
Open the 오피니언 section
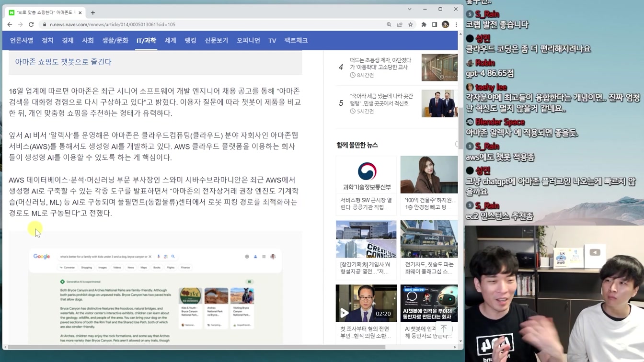click(248, 41)
